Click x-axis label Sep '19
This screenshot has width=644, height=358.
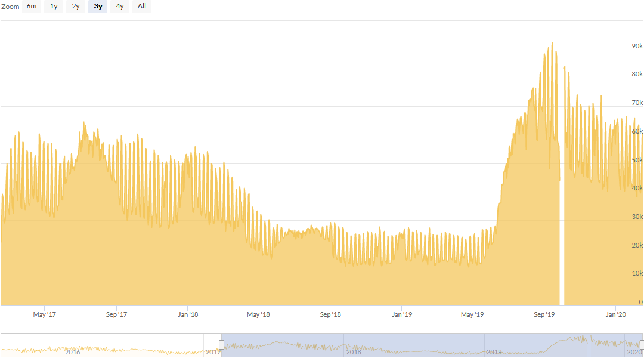tap(544, 314)
